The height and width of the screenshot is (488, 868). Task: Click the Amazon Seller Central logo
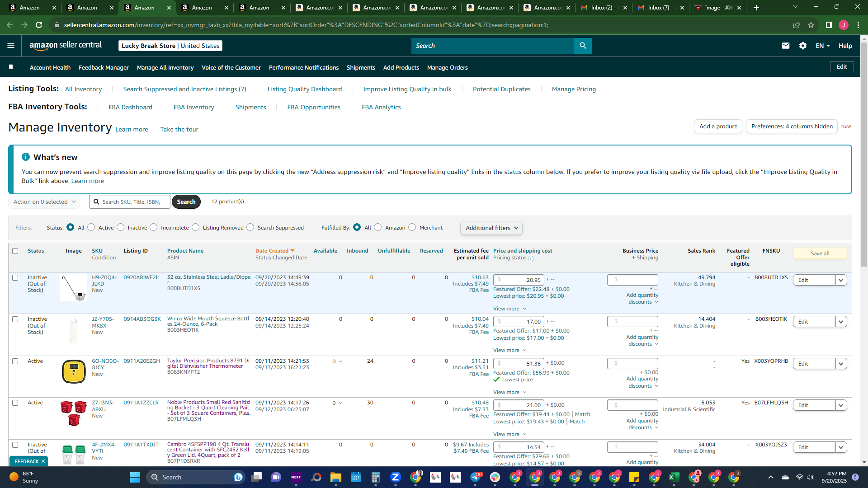pyautogui.click(x=66, y=46)
